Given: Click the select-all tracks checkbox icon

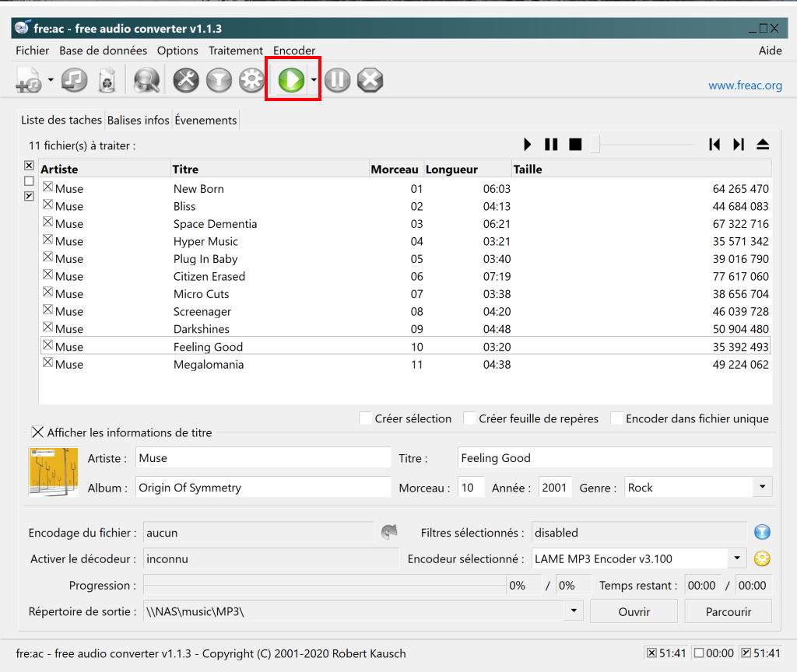Looking at the screenshot, I should click(x=29, y=166).
